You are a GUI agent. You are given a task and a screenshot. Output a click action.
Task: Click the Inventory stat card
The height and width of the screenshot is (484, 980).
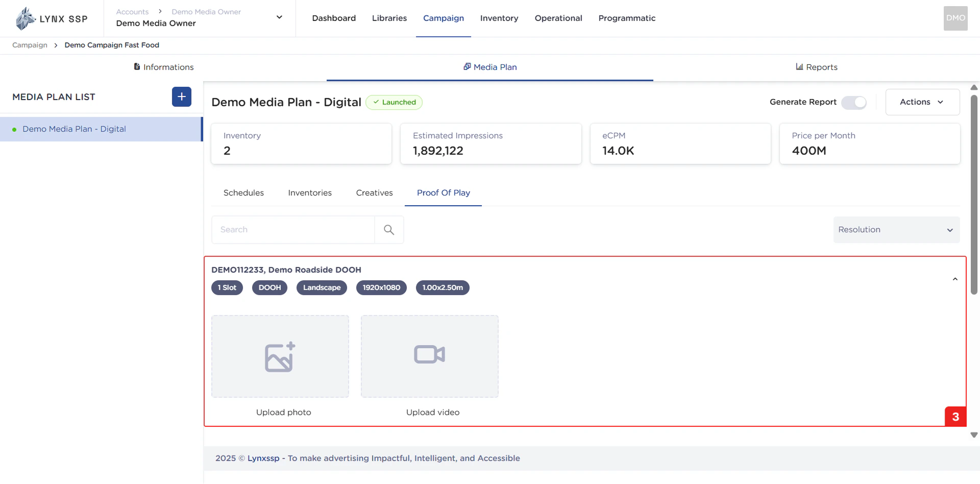tap(301, 143)
